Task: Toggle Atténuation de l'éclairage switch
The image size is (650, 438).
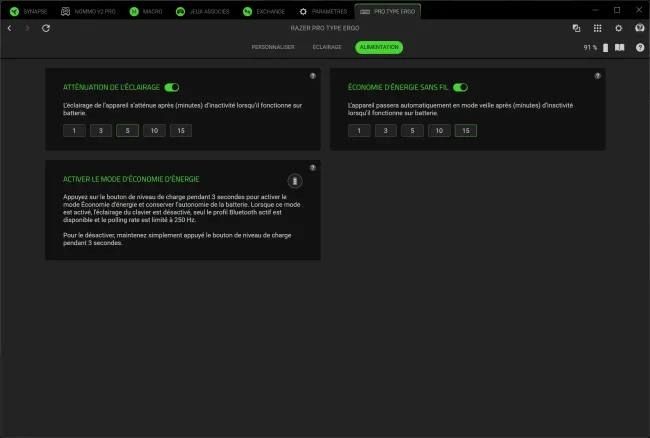Action: tap(172, 87)
